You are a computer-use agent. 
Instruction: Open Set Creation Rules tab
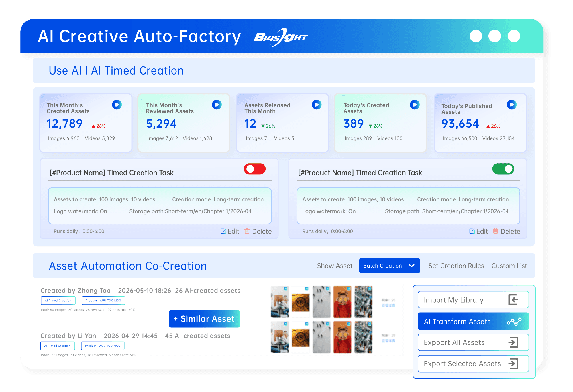[456, 266]
